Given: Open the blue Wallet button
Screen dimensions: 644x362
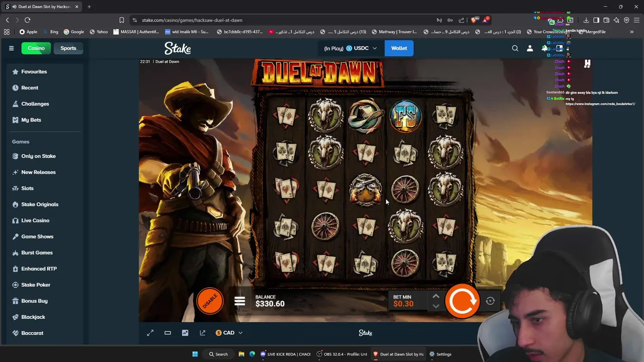Looking at the screenshot, I should coord(399,48).
